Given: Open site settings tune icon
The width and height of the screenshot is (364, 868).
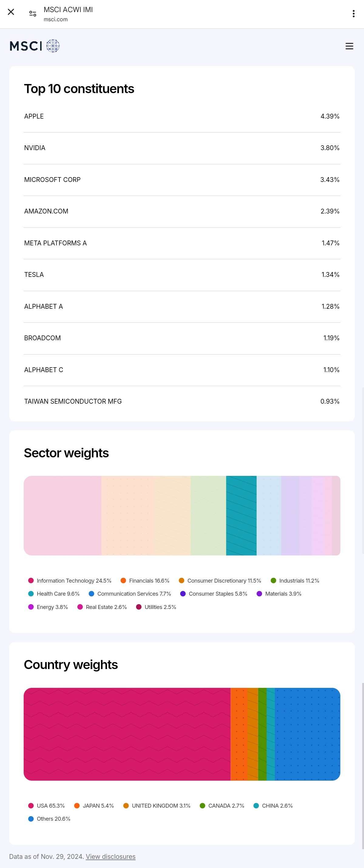Looking at the screenshot, I should (x=33, y=13).
